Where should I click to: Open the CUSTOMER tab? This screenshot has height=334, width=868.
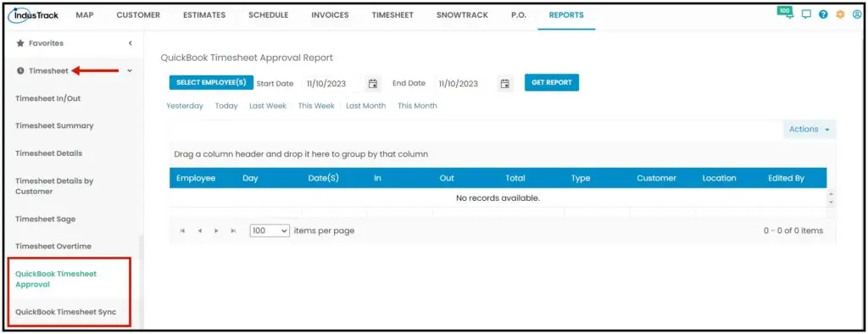pyautogui.click(x=138, y=15)
